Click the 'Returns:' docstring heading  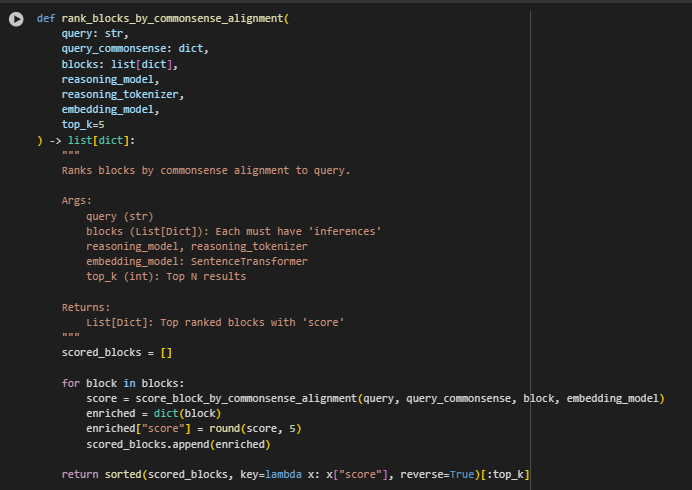pyautogui.click(x=86, y=307)
